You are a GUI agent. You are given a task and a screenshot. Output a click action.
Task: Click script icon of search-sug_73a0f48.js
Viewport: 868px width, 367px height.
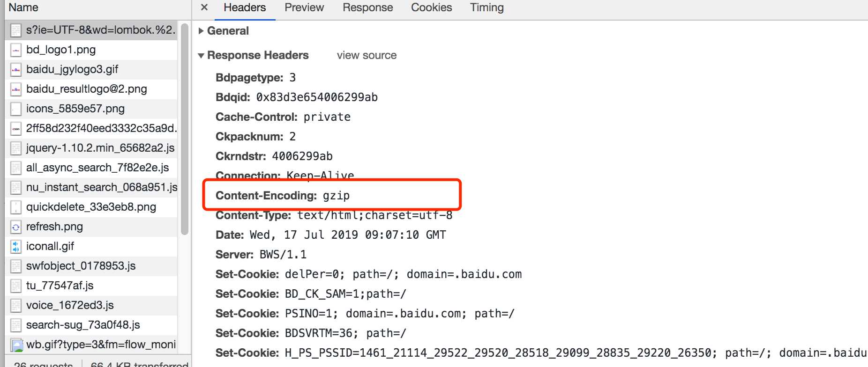point(16,325)
